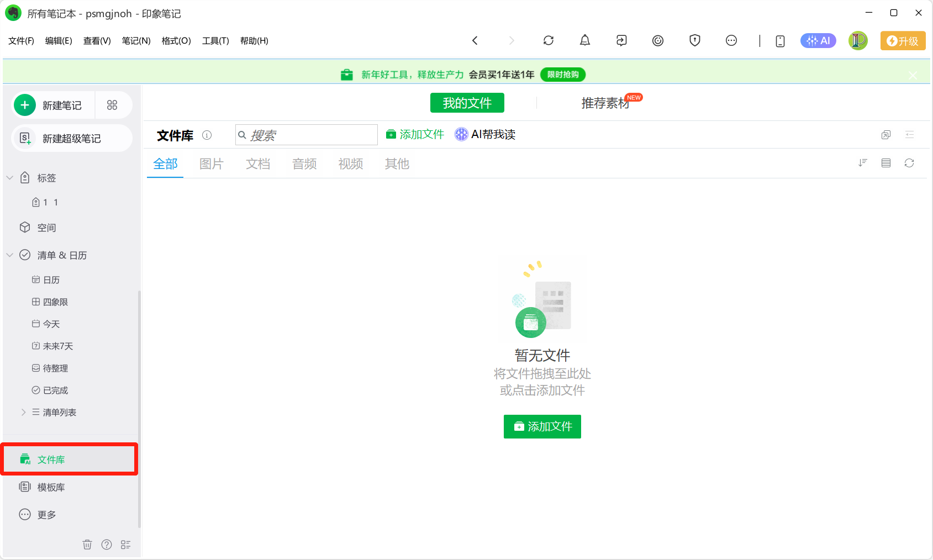Open 清单列表 in sidebar

(59, 413)
